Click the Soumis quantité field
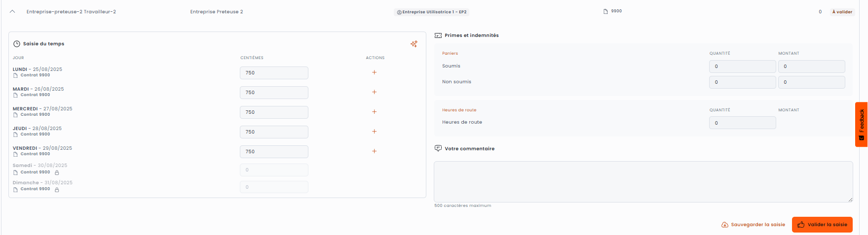868x235 pixels. tap(742, 67)
